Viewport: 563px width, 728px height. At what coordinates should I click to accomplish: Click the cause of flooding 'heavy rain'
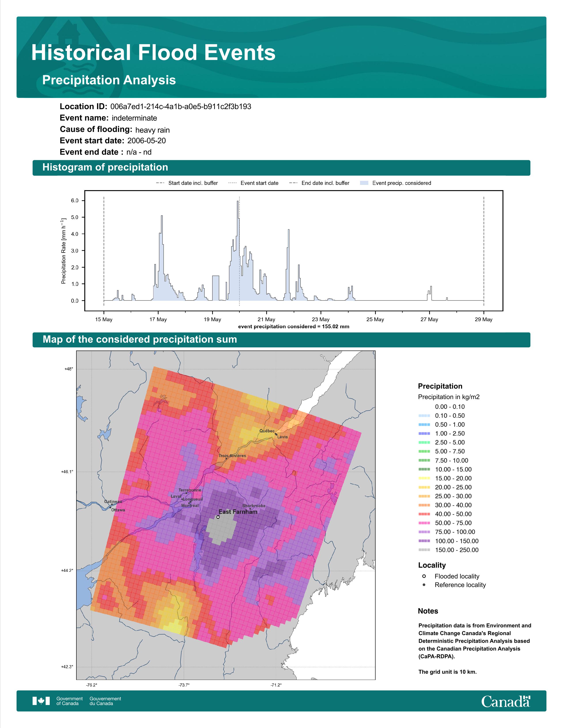pyautogui.click(x=152, y=130)
